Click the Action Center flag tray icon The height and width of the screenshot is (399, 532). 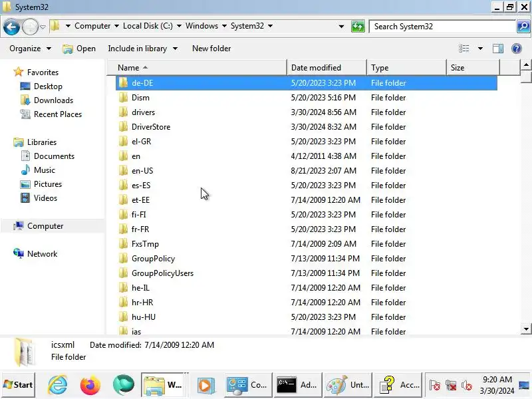[x=435, y=385]
